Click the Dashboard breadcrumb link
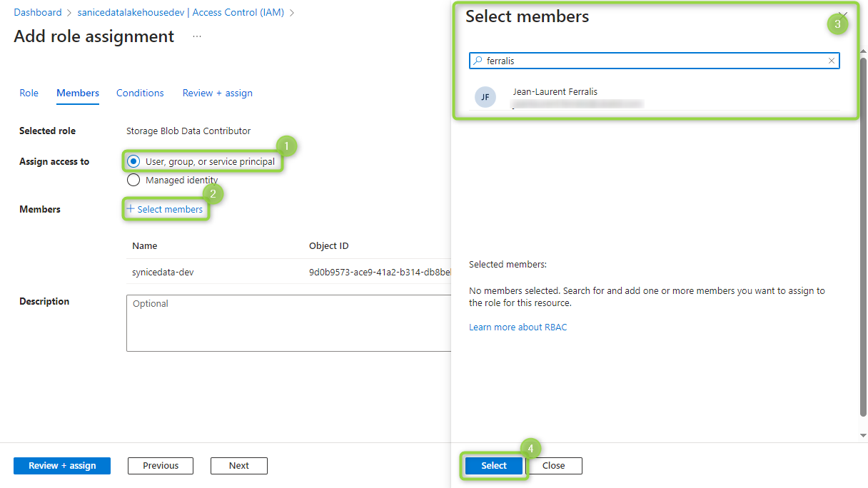This screenshot has width=868, height=488. 38,12
